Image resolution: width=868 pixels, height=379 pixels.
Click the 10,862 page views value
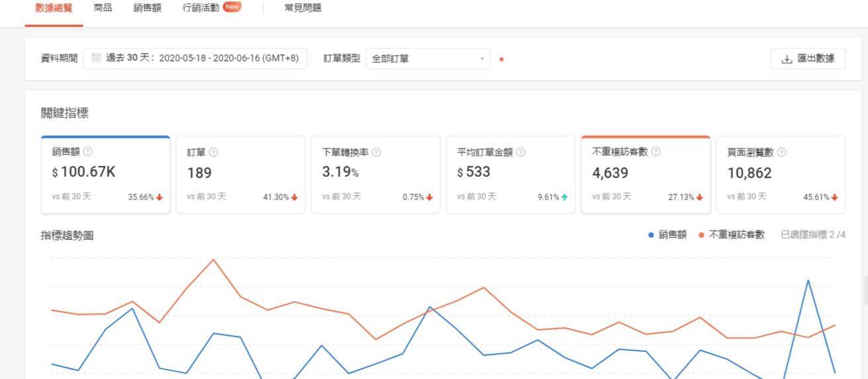pyautogui.click(x=749, y=173)
